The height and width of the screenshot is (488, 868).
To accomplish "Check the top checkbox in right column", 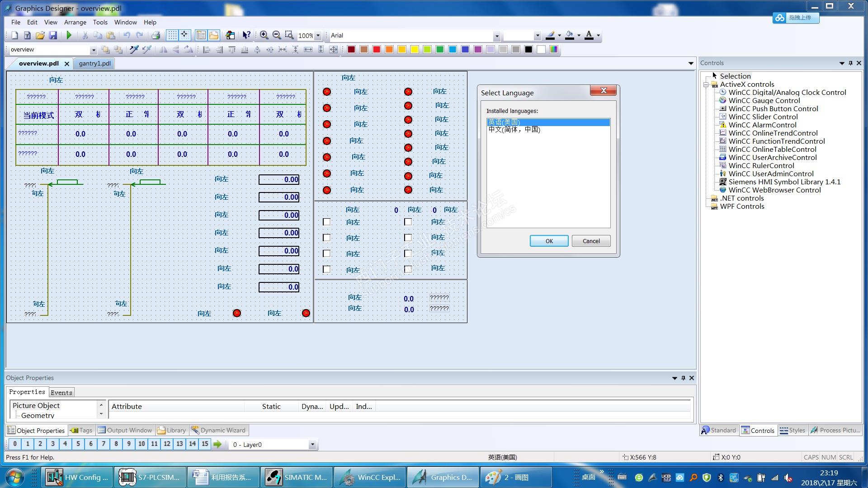I will pyautogui.click(x=408, y=222).
